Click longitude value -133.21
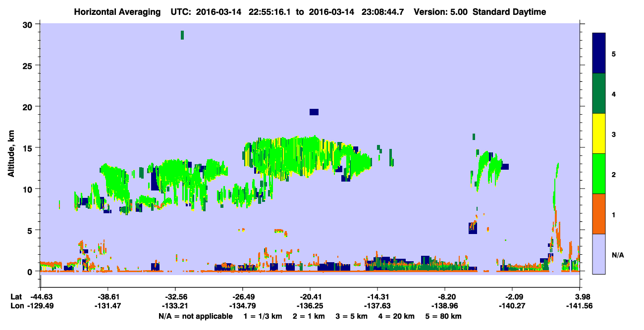 pyautogui.click(x=175, y=306)
